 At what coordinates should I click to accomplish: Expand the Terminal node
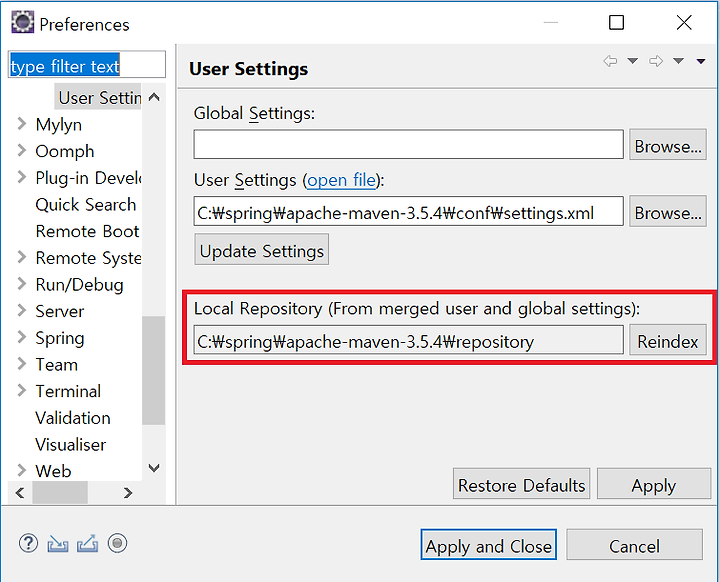(21, 390)
